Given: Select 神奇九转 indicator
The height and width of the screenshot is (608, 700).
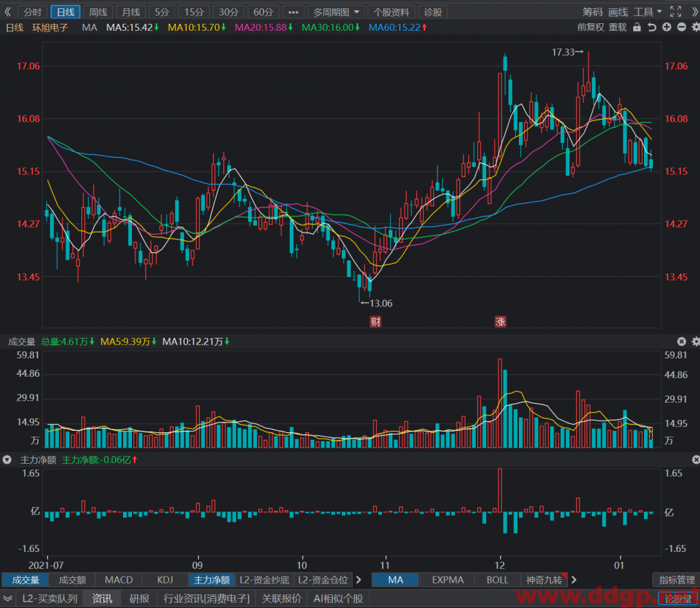Looking at the screenshot, I should pos(543,580).
